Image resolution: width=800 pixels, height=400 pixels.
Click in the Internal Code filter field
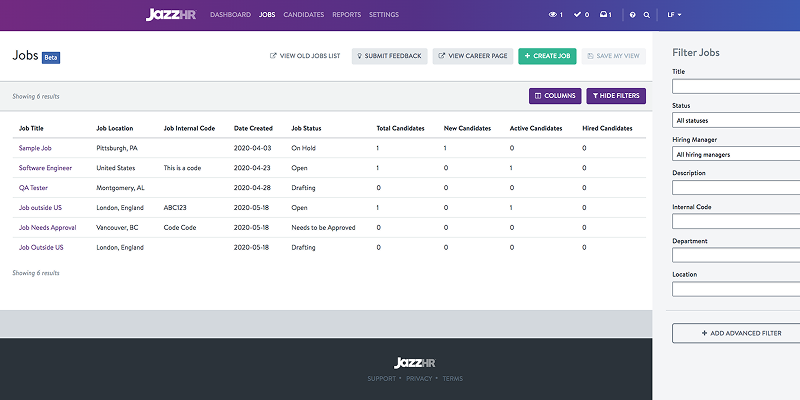click(x=736, y=221)
